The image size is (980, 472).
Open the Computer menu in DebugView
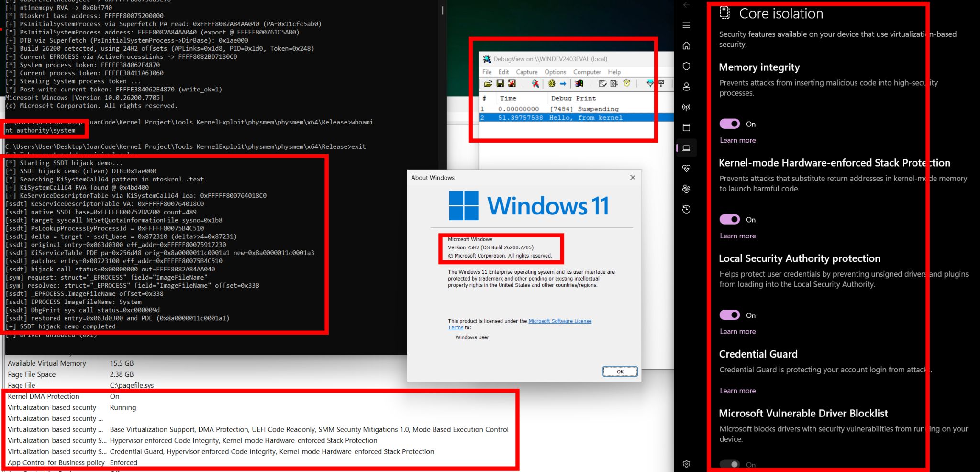587,72
